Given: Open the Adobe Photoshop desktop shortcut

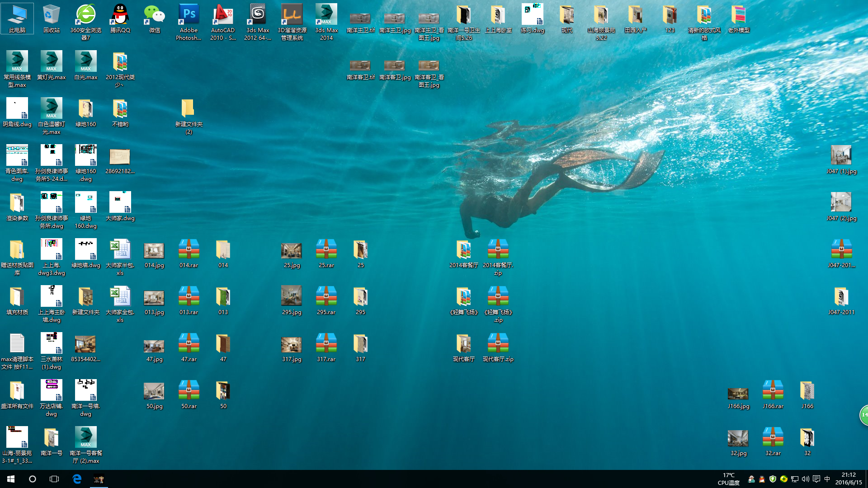Looking at the screenshot, I should pyautogui.click(x=189, y=16).
